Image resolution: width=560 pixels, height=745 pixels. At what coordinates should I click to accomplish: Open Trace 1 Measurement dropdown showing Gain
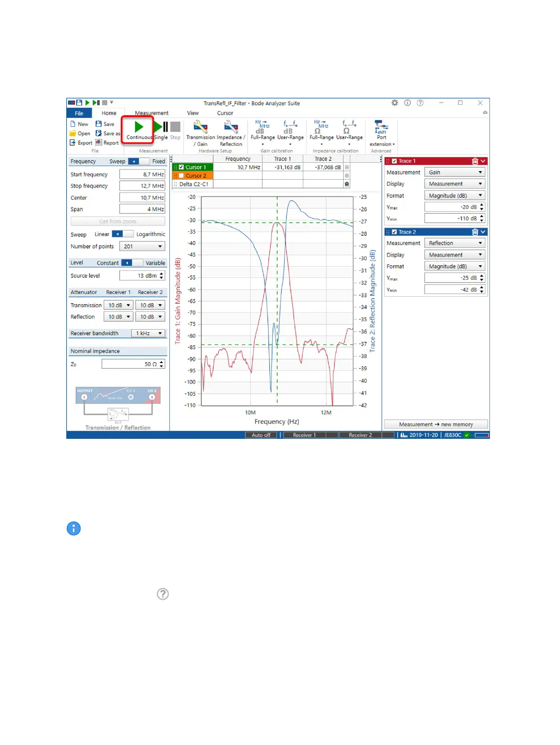pyautogui.click(x=455, y=173)
